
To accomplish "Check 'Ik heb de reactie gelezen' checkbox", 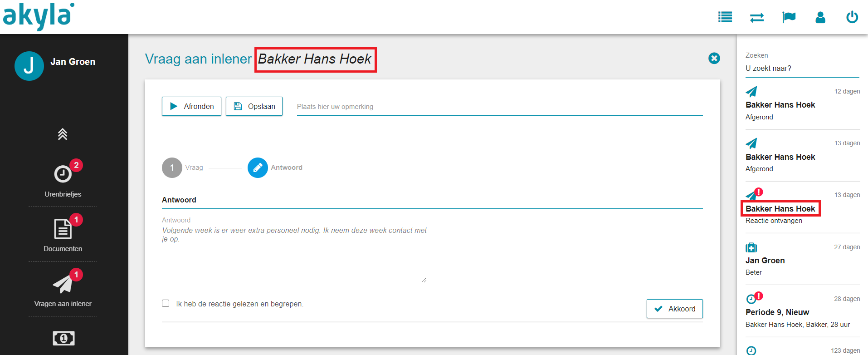I will point(166,303).
